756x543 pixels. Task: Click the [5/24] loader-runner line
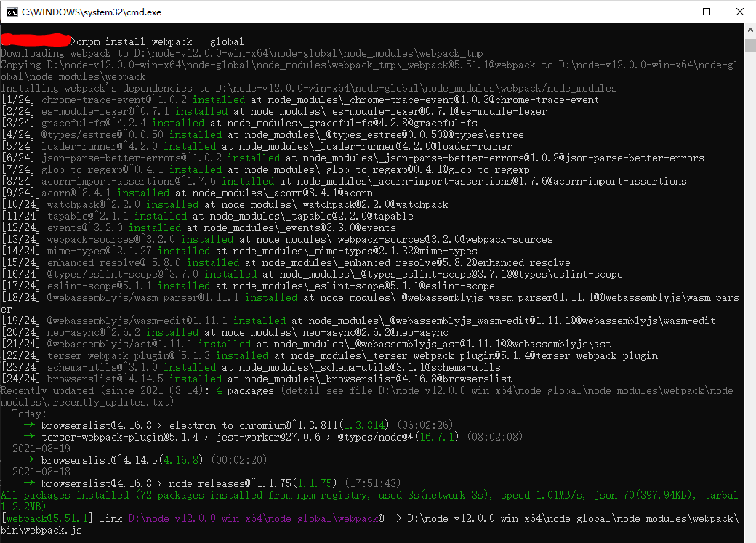[257, 146]
